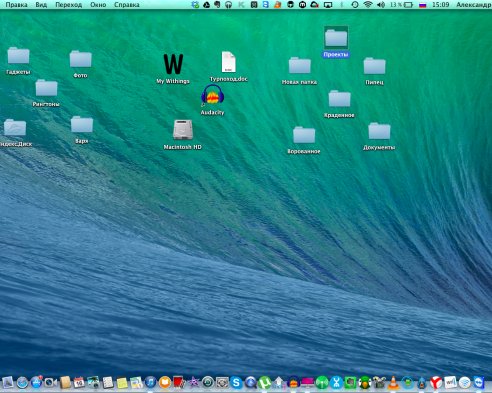
Task: Select the Новая папка folder
Action: point(299,70)
